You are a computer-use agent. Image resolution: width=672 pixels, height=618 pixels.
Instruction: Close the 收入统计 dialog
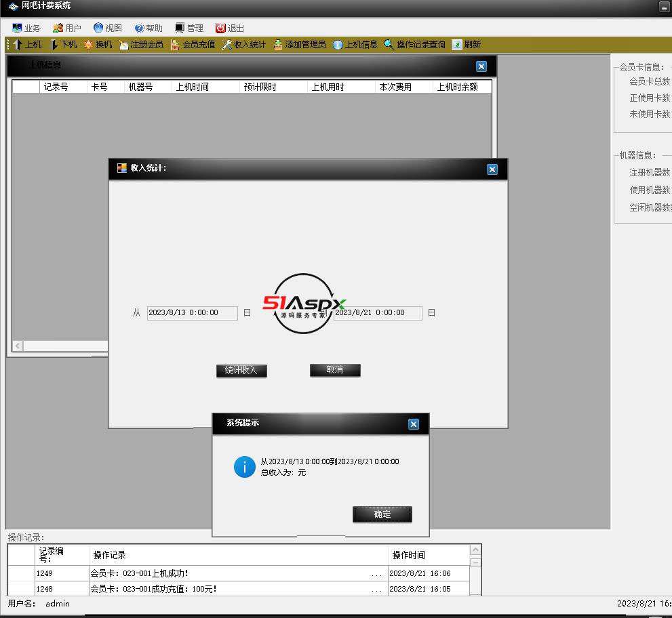(492, 169)
